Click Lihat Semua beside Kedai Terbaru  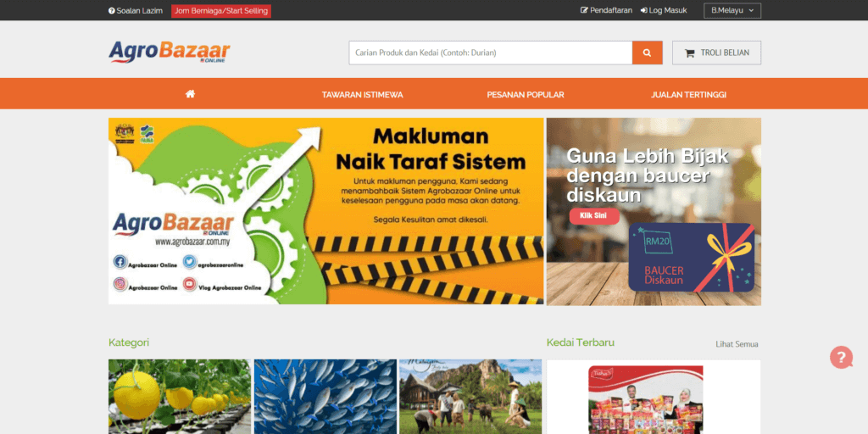pyautogui.click(x=737, y=344)
